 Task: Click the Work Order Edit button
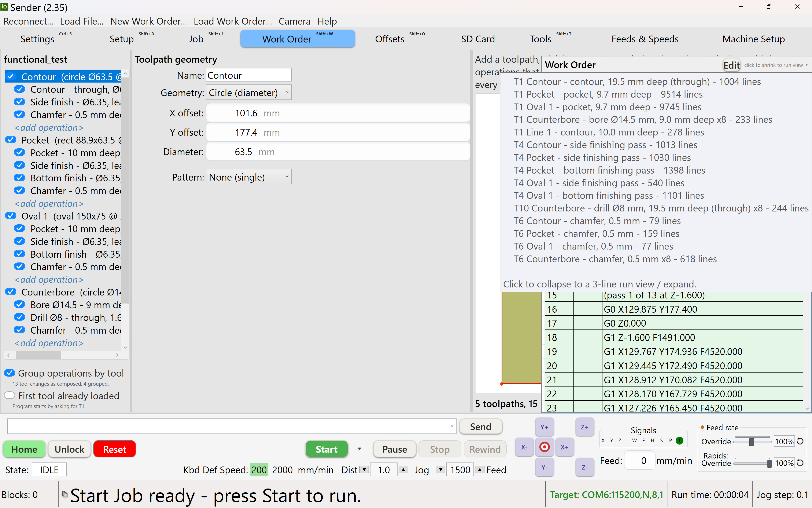click(x=731, y=65)
